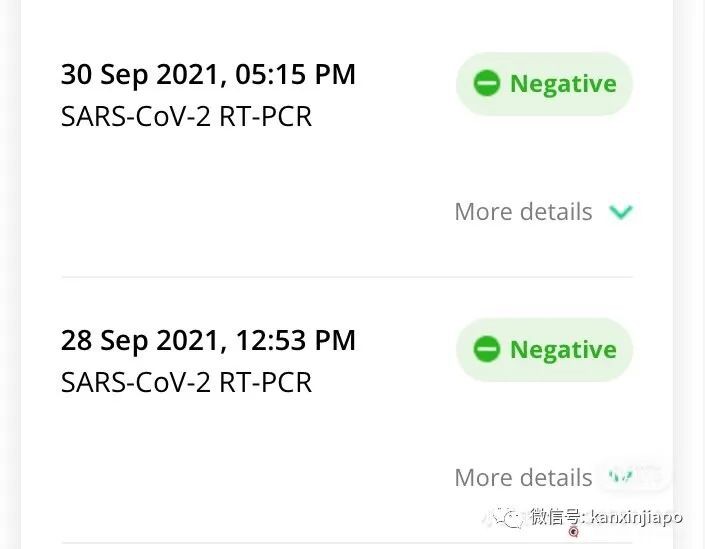705x549 pixels.
Task: Click blank space left of the 28 Sep More details
Action: click(250, 477)
